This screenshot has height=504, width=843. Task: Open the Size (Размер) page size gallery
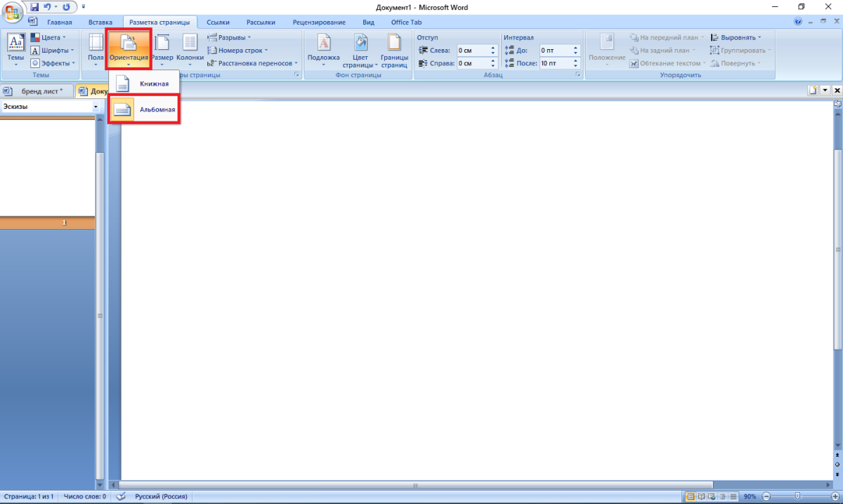(162, 51)
